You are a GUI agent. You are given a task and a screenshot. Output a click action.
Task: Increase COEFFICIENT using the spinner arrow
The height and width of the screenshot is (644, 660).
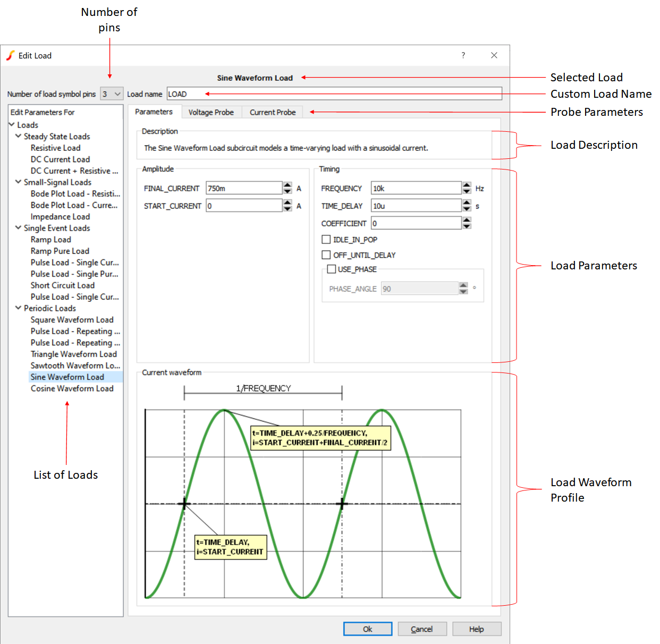[x=467, y=220]
